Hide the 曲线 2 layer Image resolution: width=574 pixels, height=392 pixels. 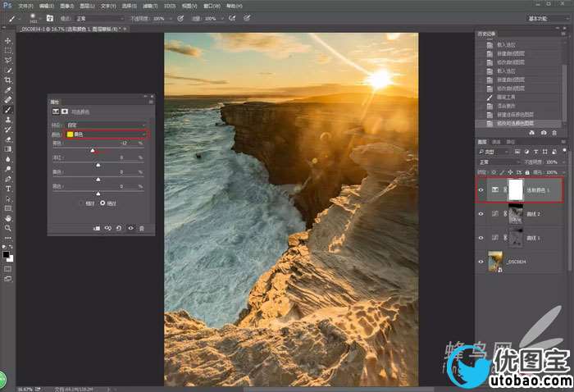click(481, 213)
